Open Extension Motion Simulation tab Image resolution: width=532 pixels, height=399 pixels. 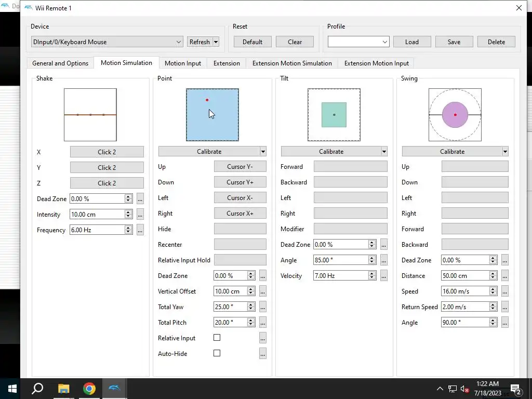tap(292, 63)
